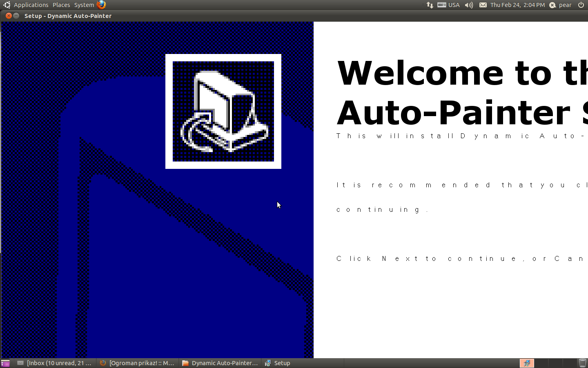
Task: Open the pear user status menu
Action: coord(560,5)
